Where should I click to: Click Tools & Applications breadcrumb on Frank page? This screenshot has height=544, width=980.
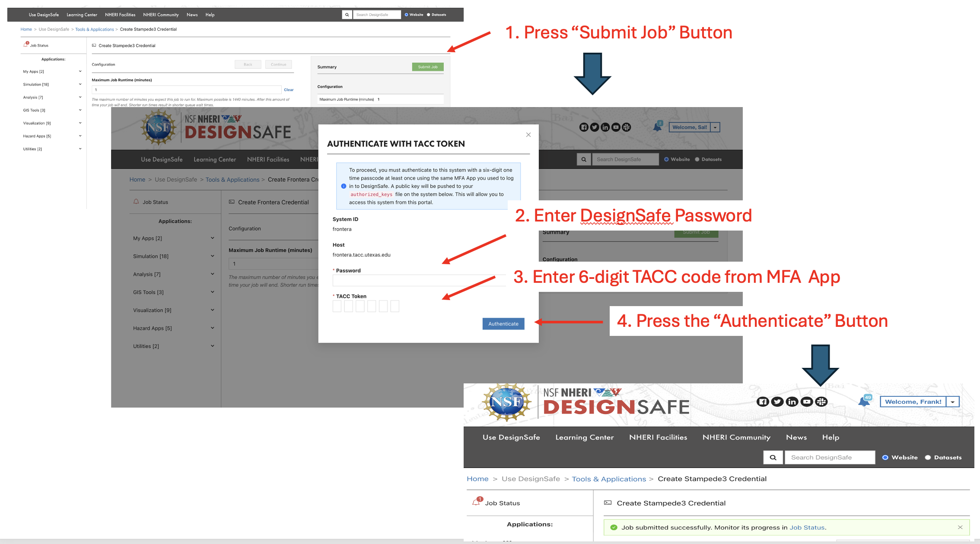(x=609, y=479)
